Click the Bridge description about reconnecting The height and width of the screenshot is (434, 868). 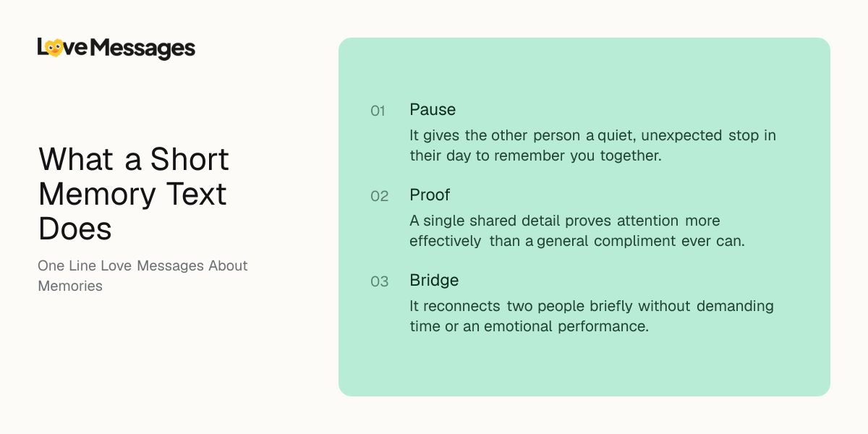(592, 316)
